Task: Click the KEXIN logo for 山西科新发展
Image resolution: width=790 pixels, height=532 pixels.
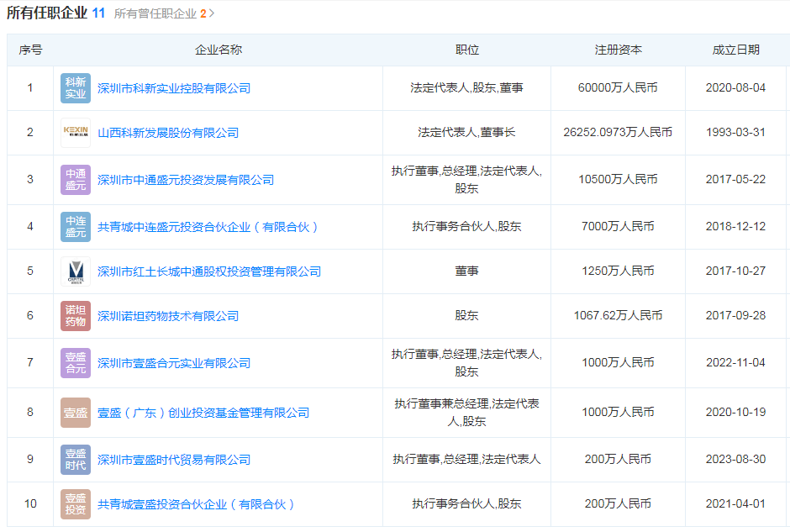Action: (x=76, y=133)
